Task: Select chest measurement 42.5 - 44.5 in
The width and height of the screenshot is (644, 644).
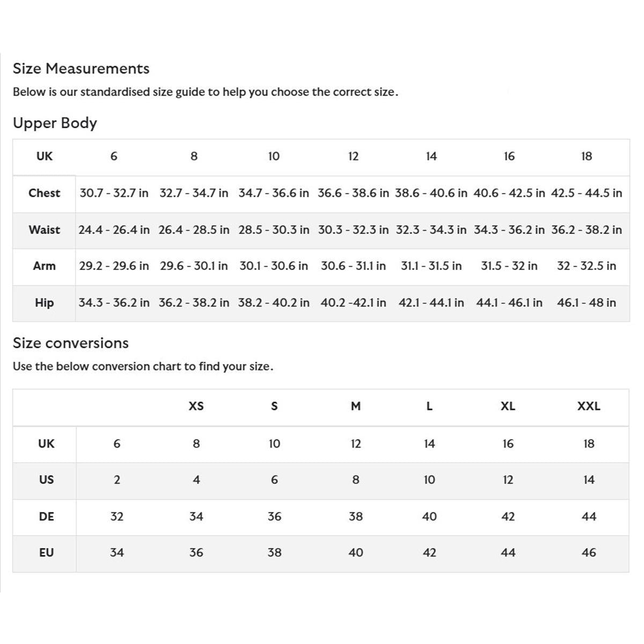Action: pos(586,193)
